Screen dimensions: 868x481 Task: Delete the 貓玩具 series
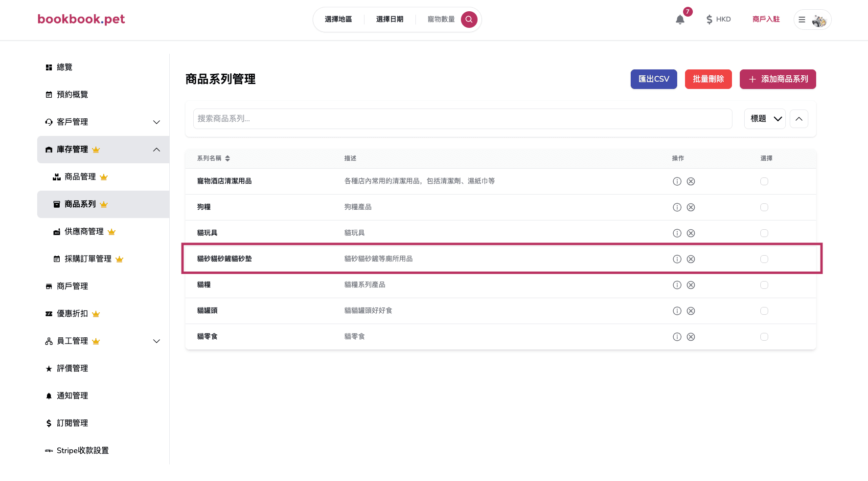coord(690,233)
